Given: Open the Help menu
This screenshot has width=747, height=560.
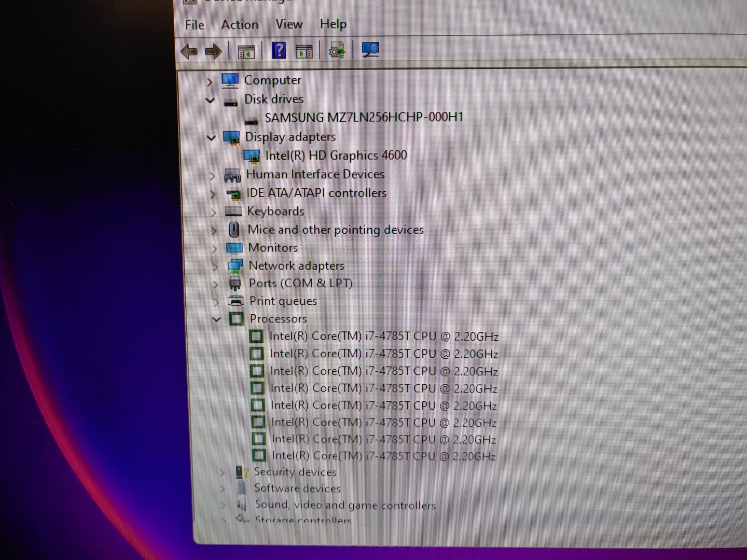Looking at the screenshot, I should [333, 24].
